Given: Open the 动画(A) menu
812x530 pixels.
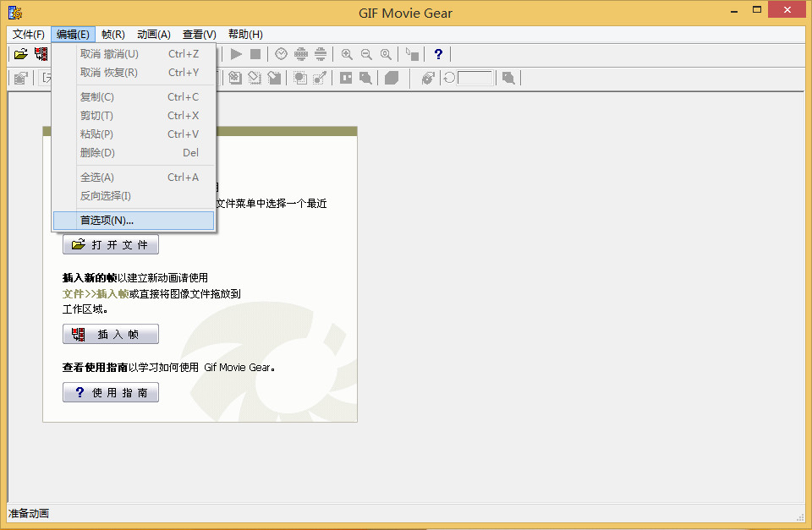Looking at the screenshot, I should click(x=154, y=34).
